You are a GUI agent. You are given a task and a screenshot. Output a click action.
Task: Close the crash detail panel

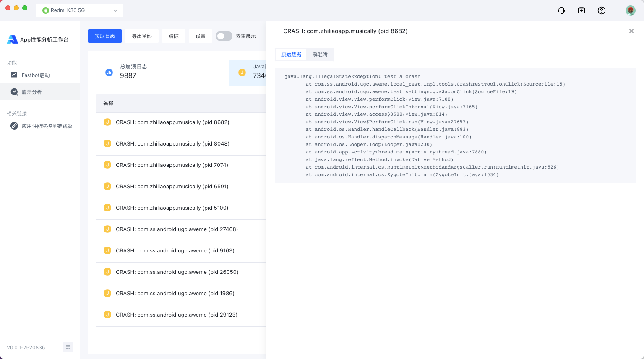pyautogui.click(x=631, y=31)
